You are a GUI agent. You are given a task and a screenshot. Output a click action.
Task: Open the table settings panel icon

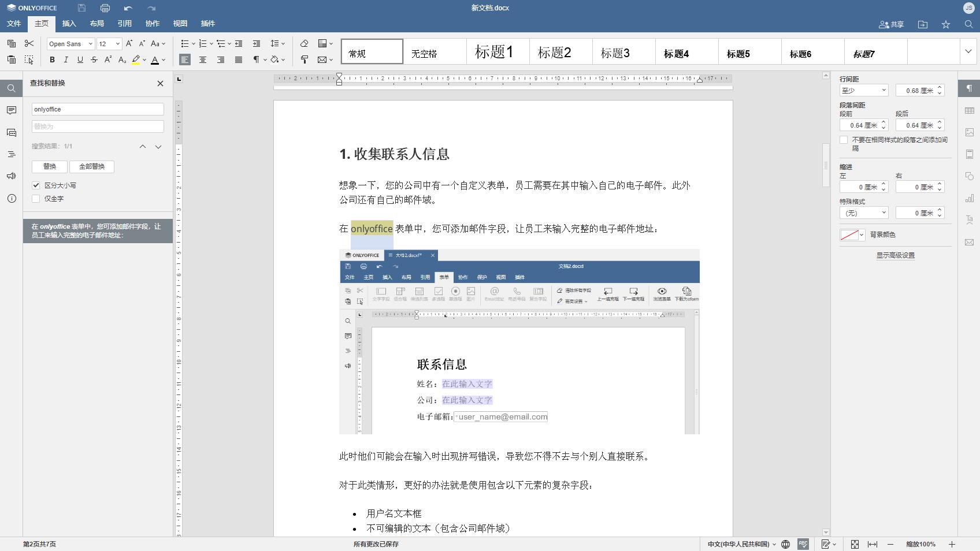coord(970,110)
